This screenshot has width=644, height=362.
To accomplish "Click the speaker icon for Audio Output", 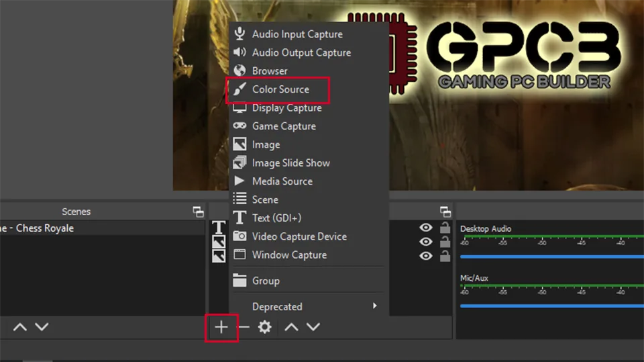I will point(239,52).
